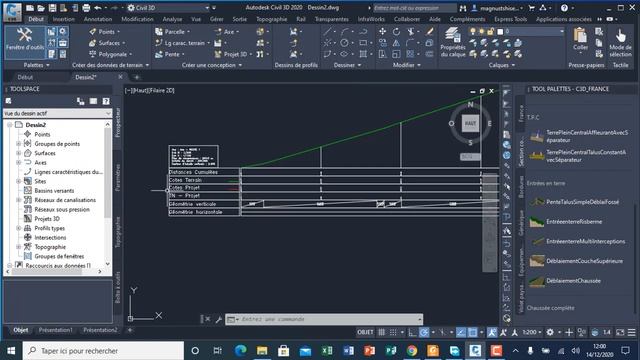
Task: Click the customization wrench icon near command line
Action: 218,319
